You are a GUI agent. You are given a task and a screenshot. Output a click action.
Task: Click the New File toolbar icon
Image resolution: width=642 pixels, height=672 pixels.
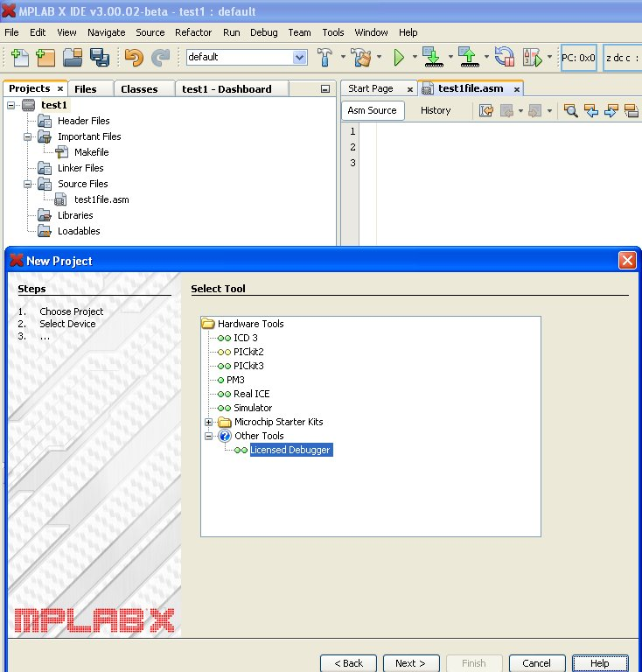(19, 57)
